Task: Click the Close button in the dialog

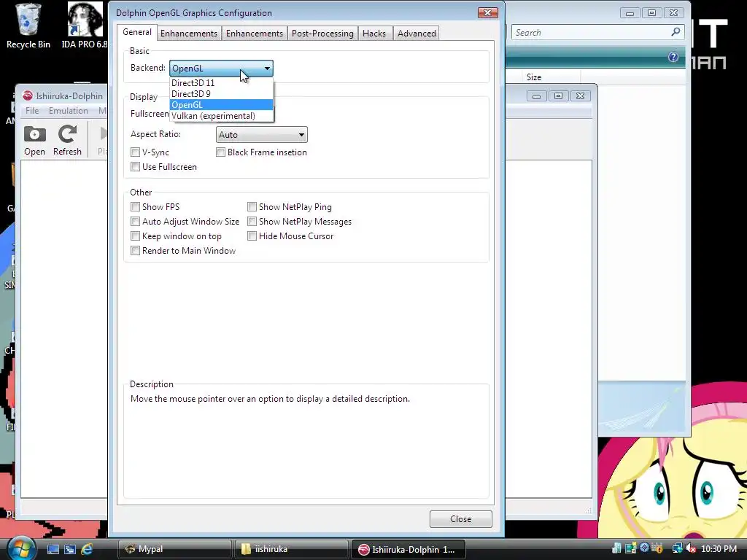Action: (x=461, y=519)
